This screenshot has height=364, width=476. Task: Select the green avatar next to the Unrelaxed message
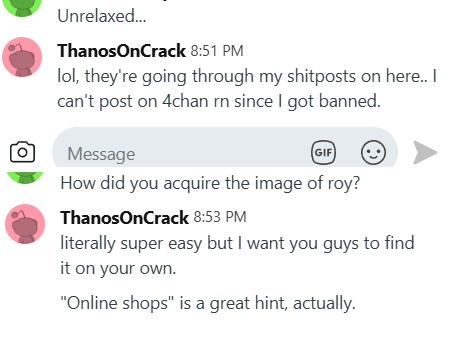pyautogui.click(x=22, y=8)
